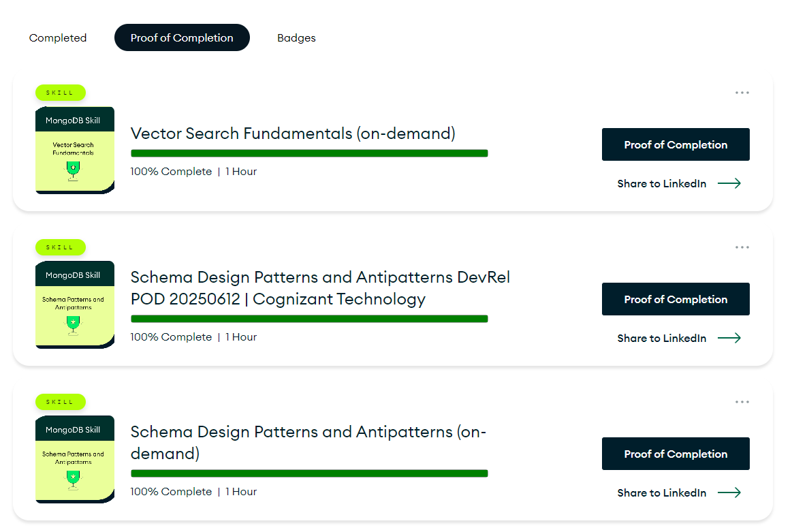Open the Cognizant Schema Design card options menu
This screenshot has width=792, height=532.
742,247
